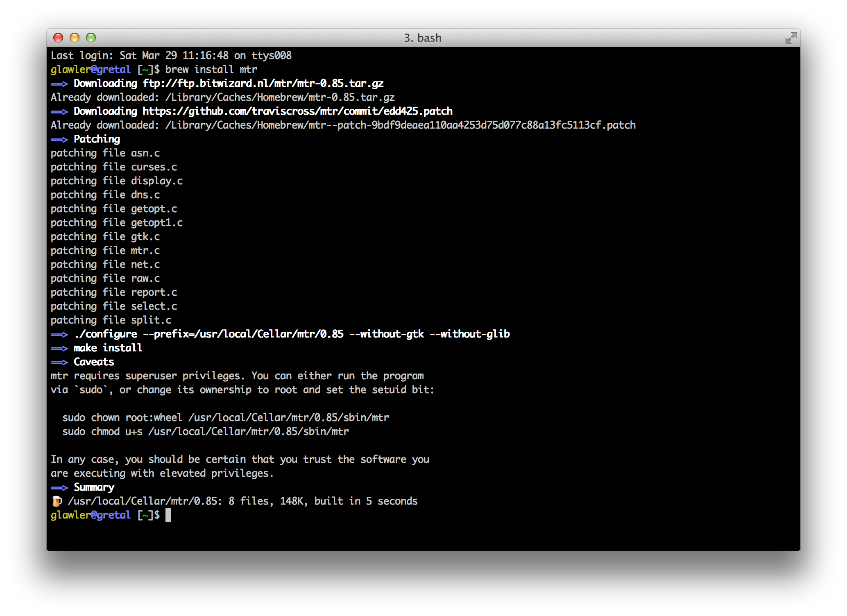Click the green zoom button in the title bar
This screenshot has width=847, height=616.
point(90,38)
